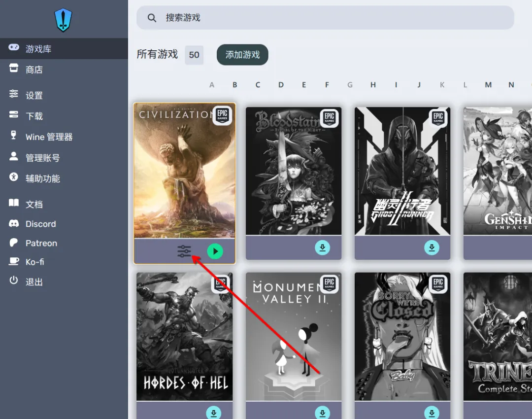Jump to letter G
This screenshot has width=532, height=419.
(350, 85)
